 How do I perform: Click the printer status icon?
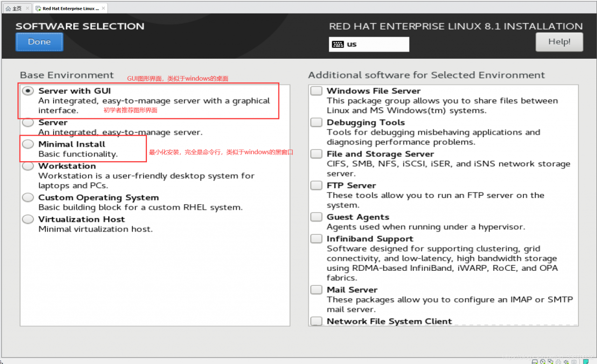click(558, 361)
